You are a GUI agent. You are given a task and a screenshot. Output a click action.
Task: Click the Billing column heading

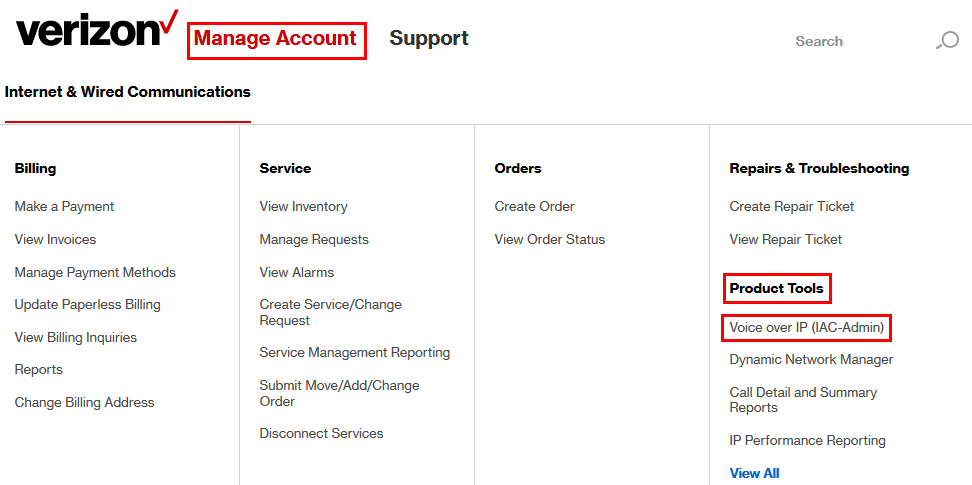pos(35,168)
